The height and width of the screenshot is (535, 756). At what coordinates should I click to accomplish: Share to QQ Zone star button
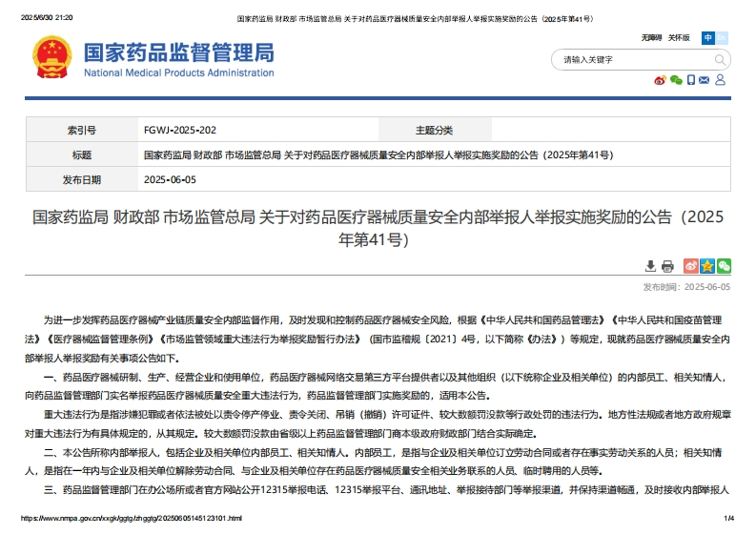707,266
